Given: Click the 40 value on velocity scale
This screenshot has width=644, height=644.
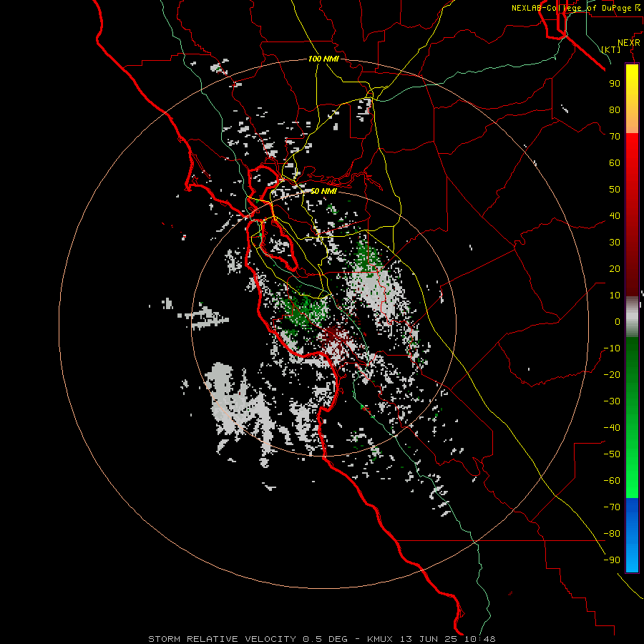Looking at the screenshot, I should (x=615, y=215).
